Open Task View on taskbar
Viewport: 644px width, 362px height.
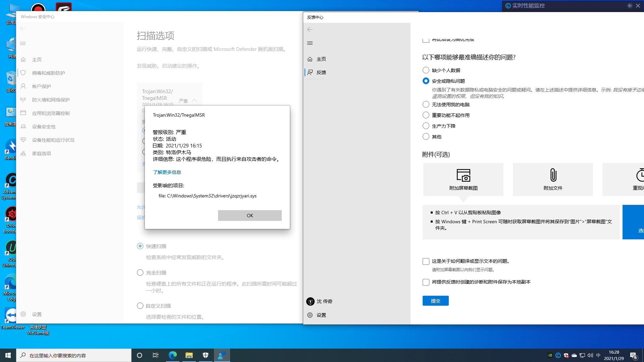[156, 355]
